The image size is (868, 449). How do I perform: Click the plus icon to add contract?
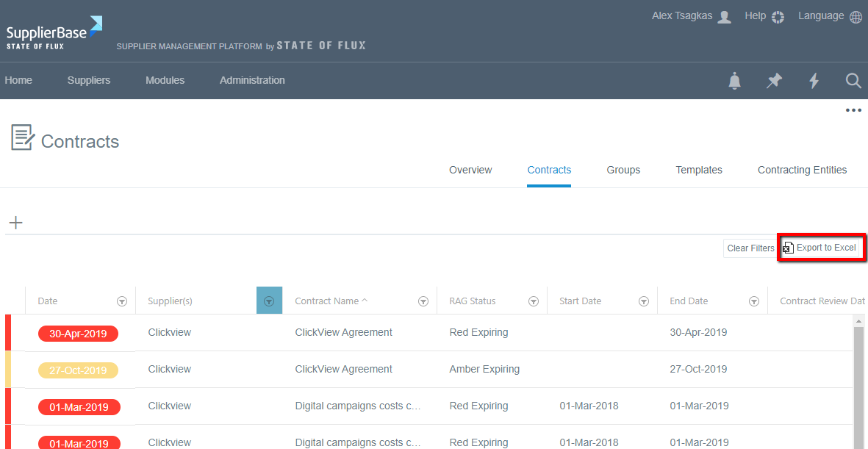click(x=15, y=223)
